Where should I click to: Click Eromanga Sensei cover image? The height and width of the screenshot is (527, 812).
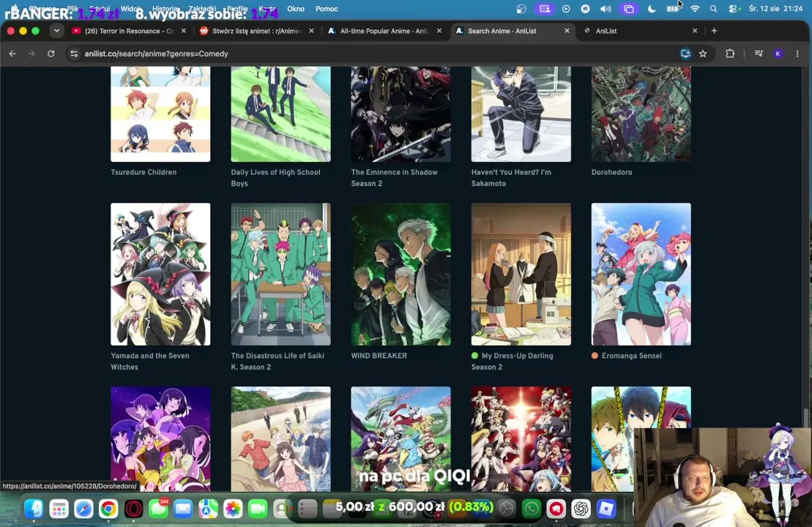(x=641, y=274)
